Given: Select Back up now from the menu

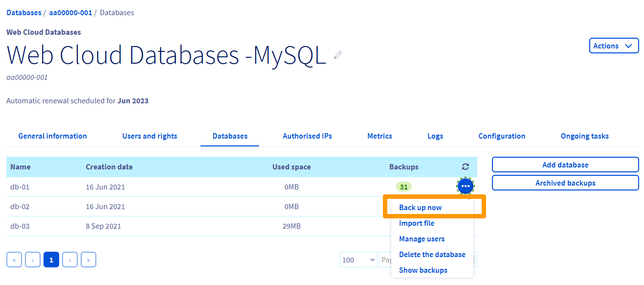Looking at the screenshot, I should 420,207.
